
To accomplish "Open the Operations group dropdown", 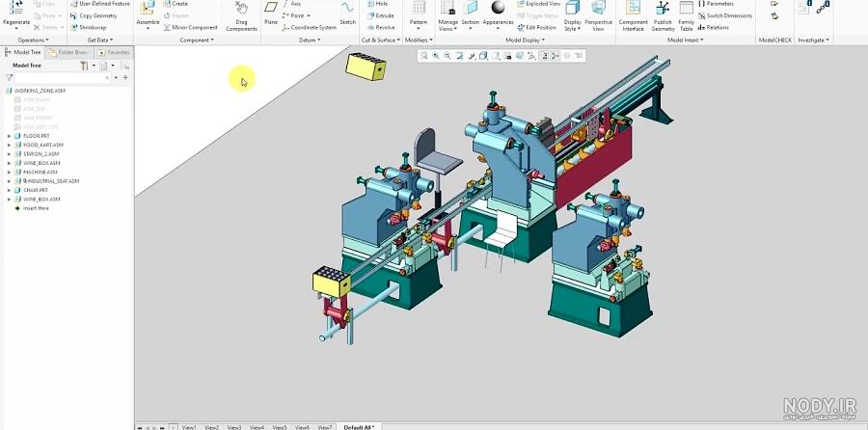I will (x=33, y=40).
